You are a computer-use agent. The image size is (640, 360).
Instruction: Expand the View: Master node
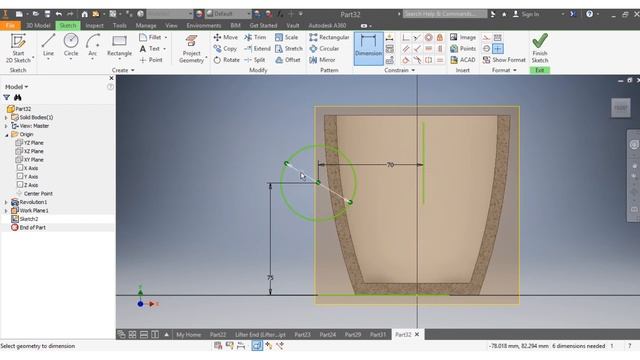pyautogui.click(x=6, y=126)
